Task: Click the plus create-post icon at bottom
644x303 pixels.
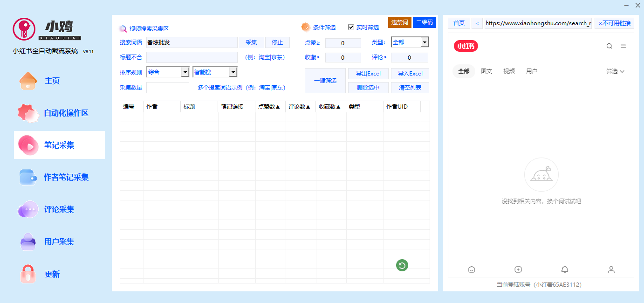Action: [518, 269]
